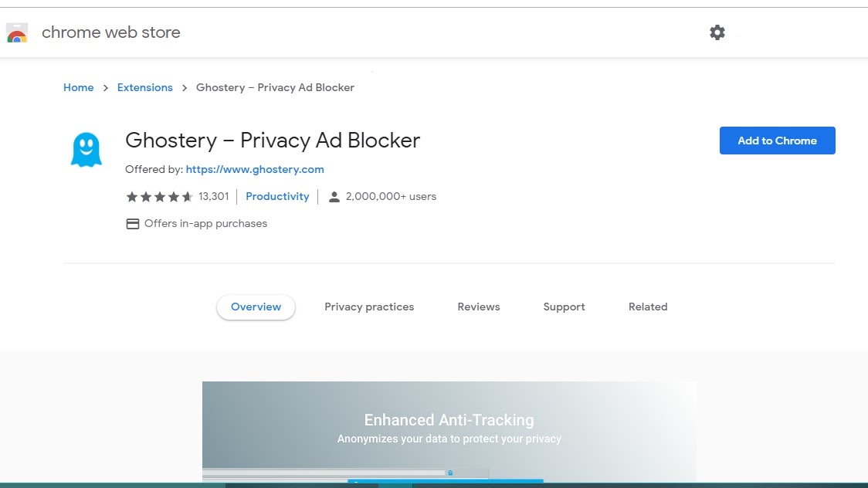Click the Chrome Web Store rainbow logo
This screenshot has height=488, width=868.
pyautogui.click(x=17, y=32)
